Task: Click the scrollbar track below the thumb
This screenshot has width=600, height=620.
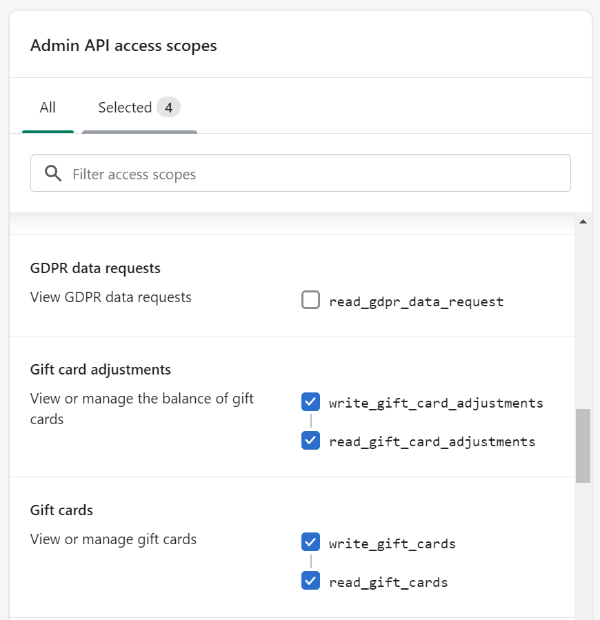Action: (583, 550)
